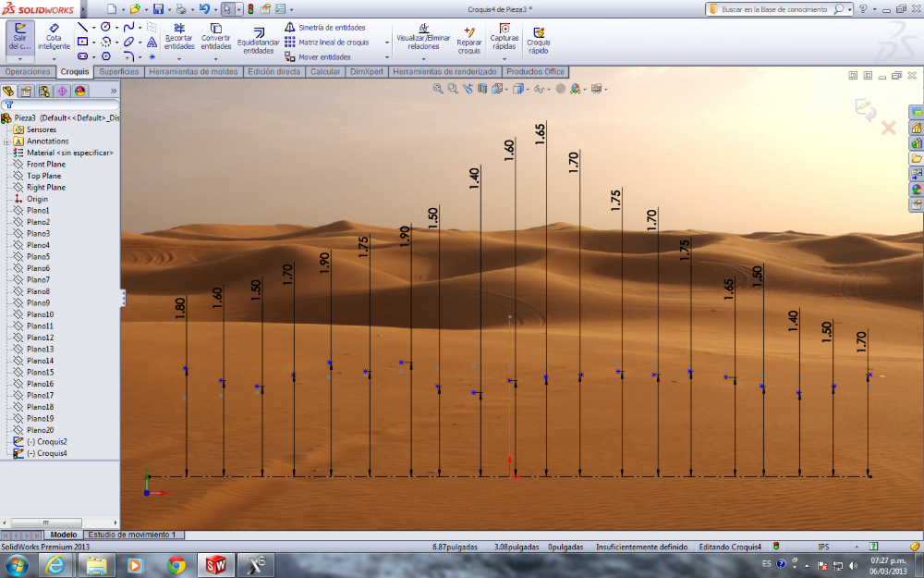Click Matriz lineal de croquis
Screen dimensions: 924x578
pyautogui.click(x=327, y=43)
